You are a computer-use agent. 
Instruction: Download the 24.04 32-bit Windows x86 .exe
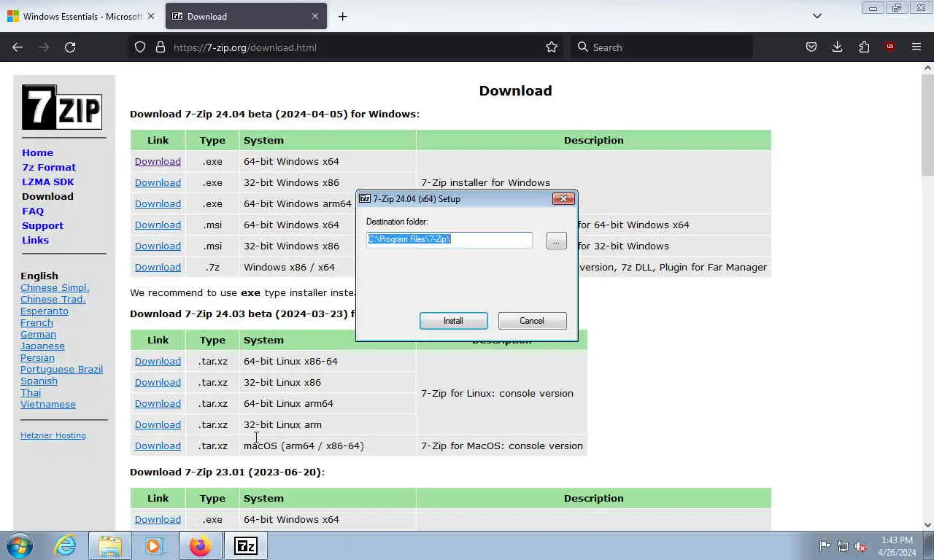point(158,182)
